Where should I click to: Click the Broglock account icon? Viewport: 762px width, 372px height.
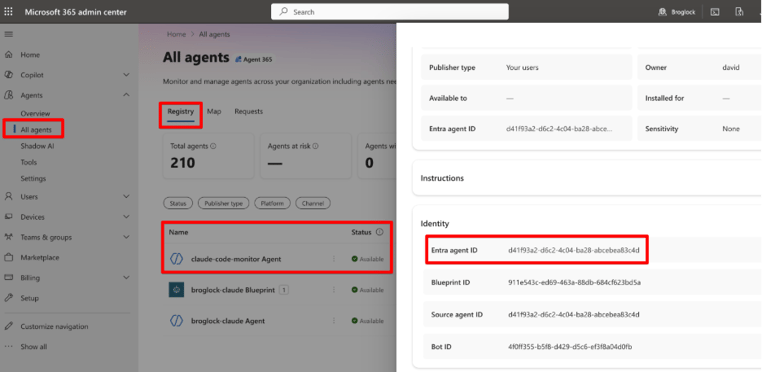pos(662,12)
